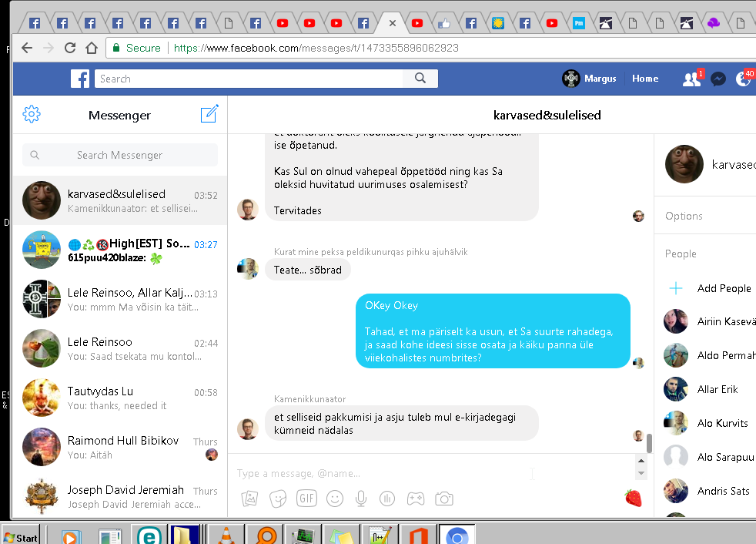Viewport: 756px width, 544px height.
Task: Switch to the sun icon browser tab
Action: (498, 23)
